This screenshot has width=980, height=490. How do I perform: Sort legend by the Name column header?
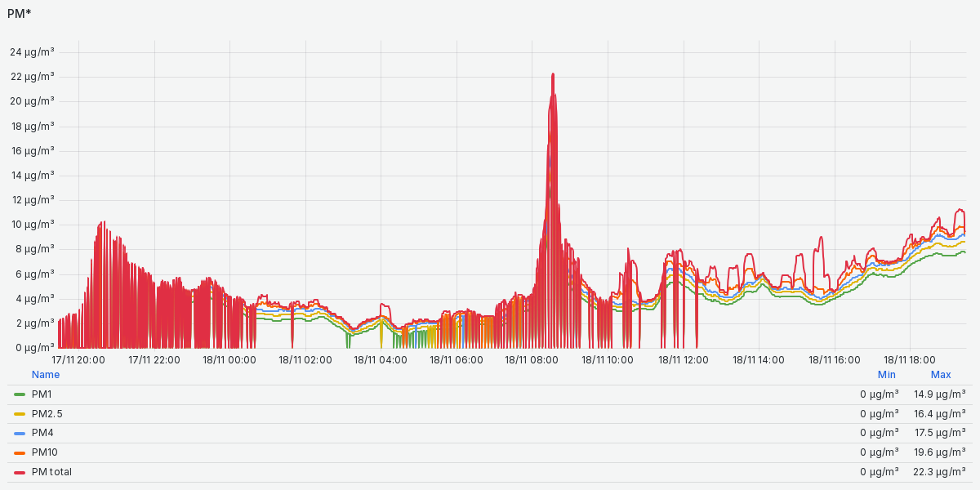pyautogui.click(x=46, y=375)
